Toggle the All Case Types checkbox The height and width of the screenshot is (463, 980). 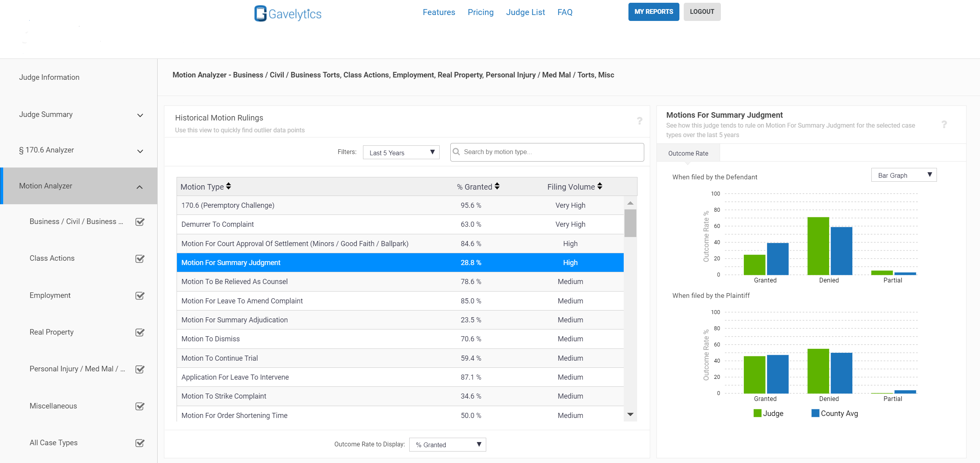pyautogui.click(x=140, y=443)
